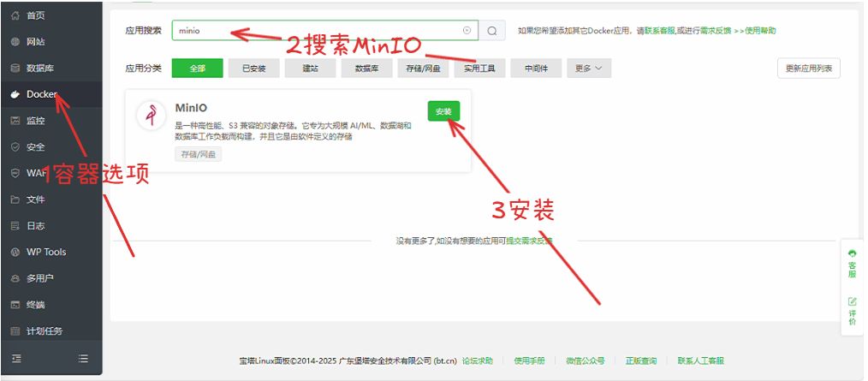Open the 联系客服 link
Screen dimensions: 868x381
(x=660, y=31)
